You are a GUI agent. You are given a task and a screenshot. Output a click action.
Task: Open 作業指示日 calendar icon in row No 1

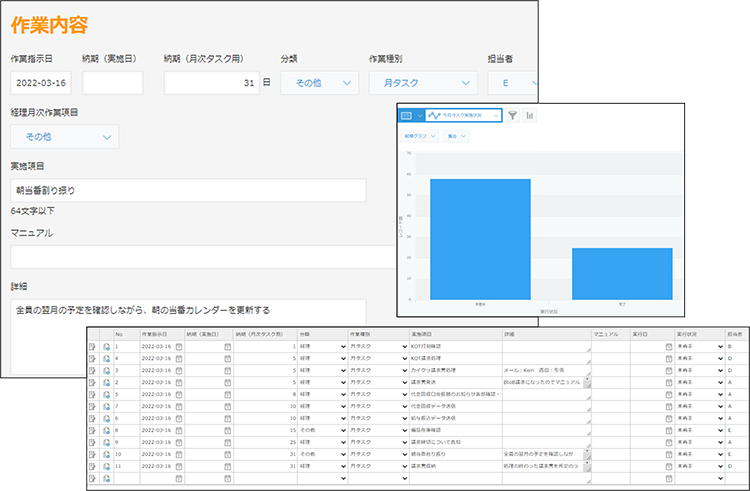[179, 346]
